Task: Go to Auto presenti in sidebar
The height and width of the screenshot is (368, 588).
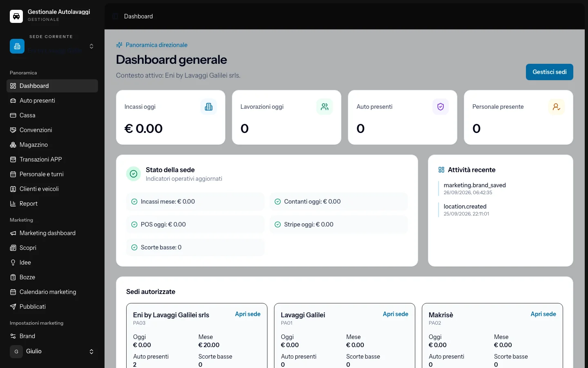Action: [52, 101]
